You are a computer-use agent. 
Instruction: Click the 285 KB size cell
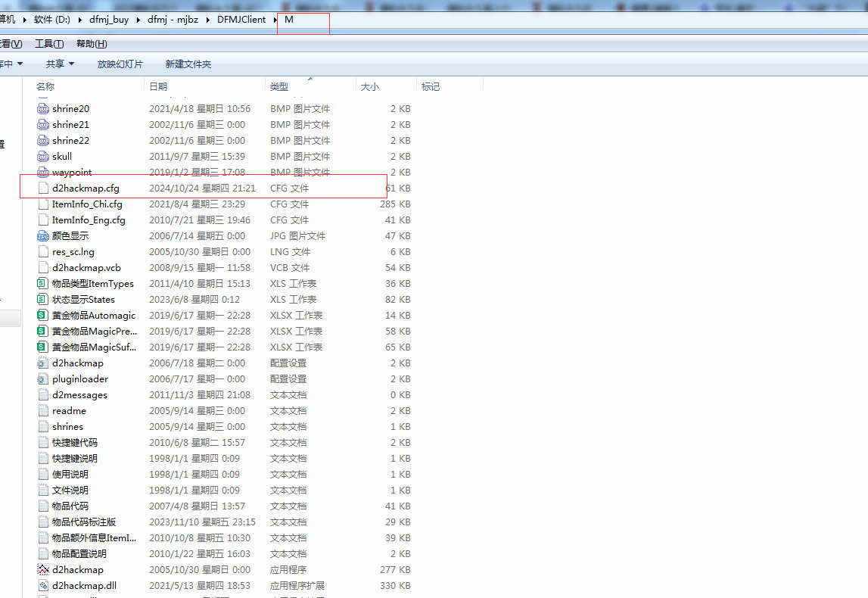(x=395, y=204)
